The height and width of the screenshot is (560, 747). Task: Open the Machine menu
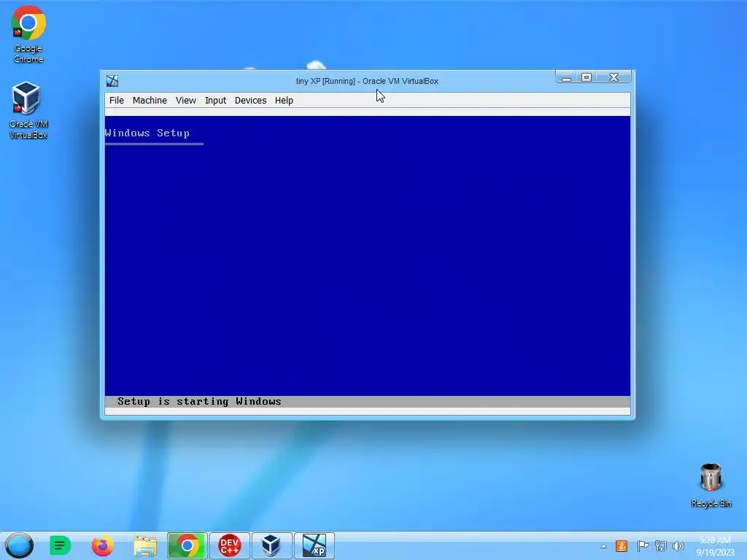(x=150, y=101)
